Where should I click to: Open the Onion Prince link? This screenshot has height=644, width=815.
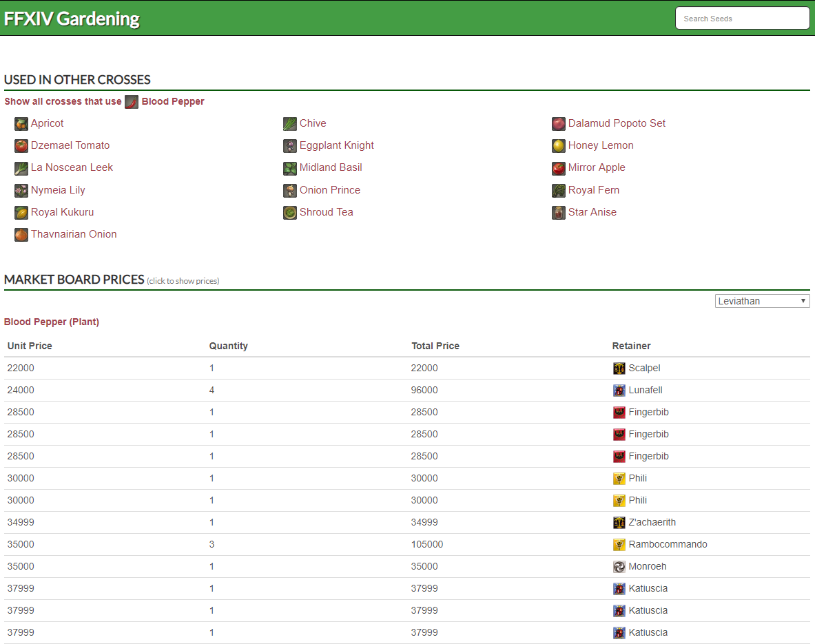pos(329,190)
